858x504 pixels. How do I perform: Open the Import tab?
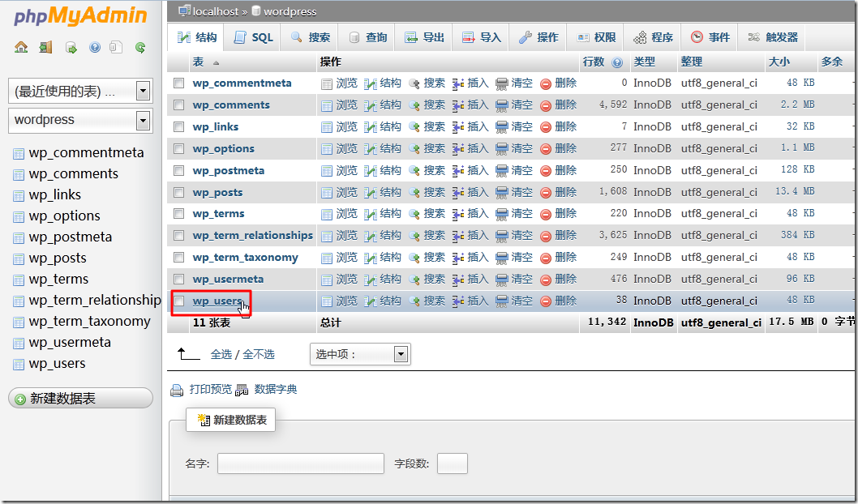[481, 37]
